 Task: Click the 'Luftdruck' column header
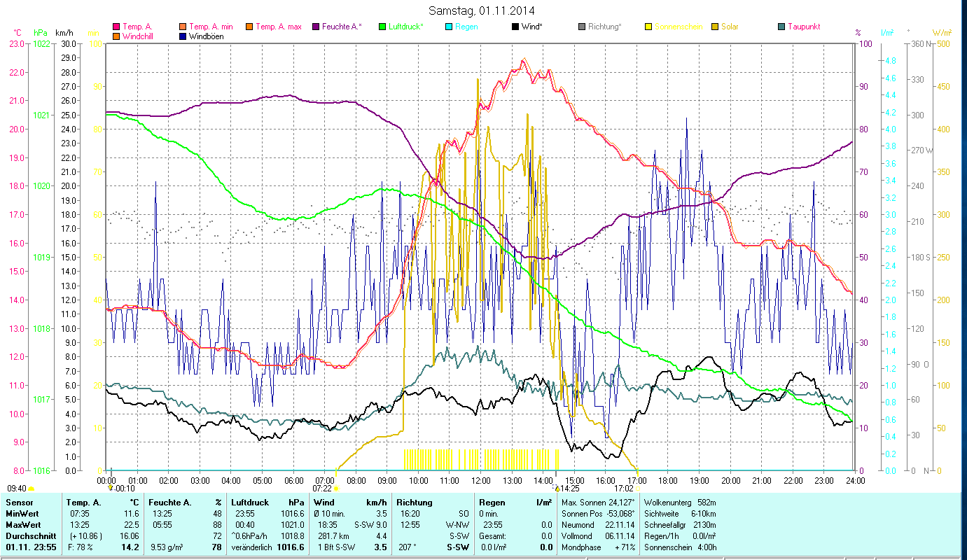click(251, 503)
